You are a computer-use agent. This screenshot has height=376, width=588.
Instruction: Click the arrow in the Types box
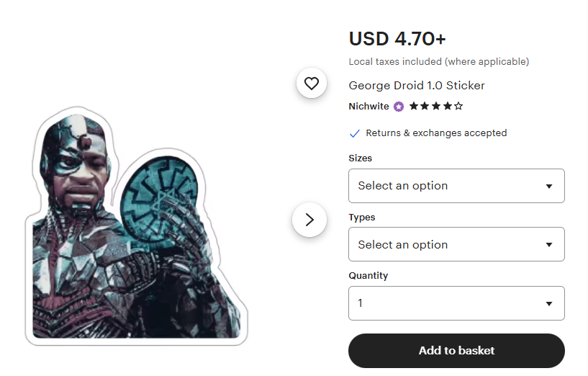click(549, 245)
